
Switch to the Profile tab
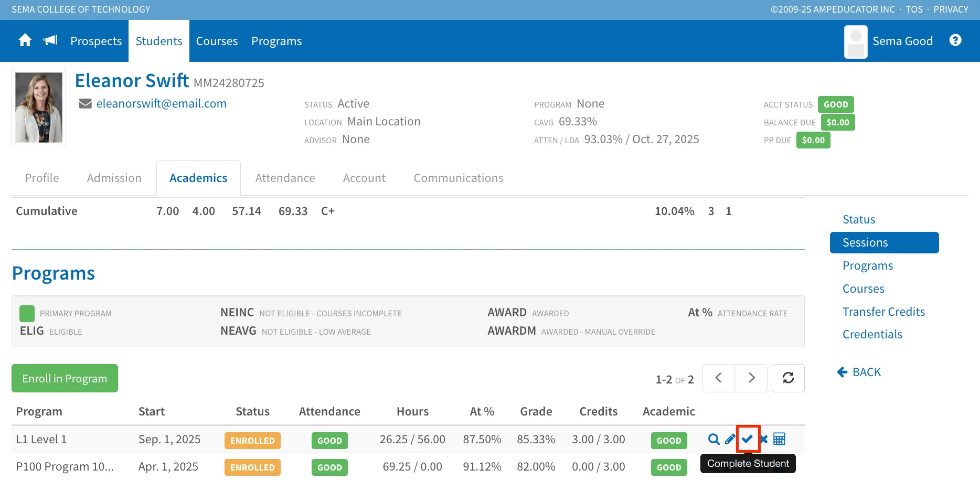click(42, 178)
